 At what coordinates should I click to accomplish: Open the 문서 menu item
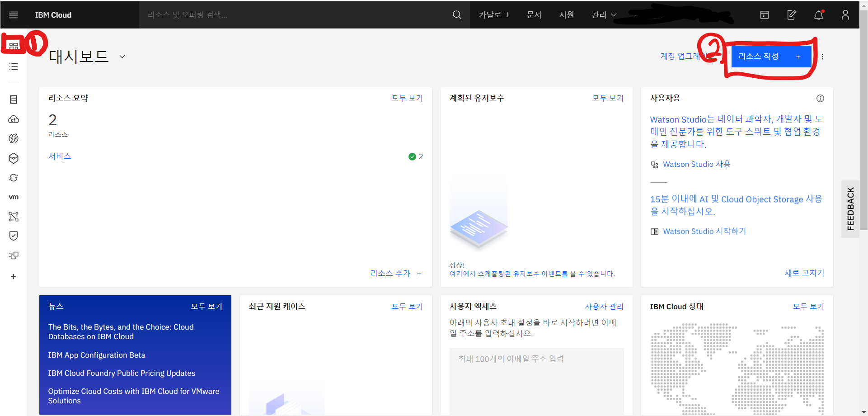click(x=534, y=15)
